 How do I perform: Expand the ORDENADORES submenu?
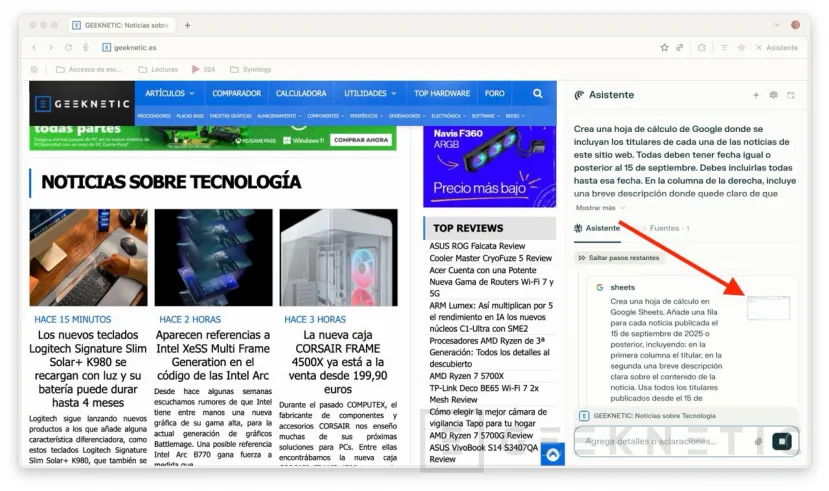[407, 116]
